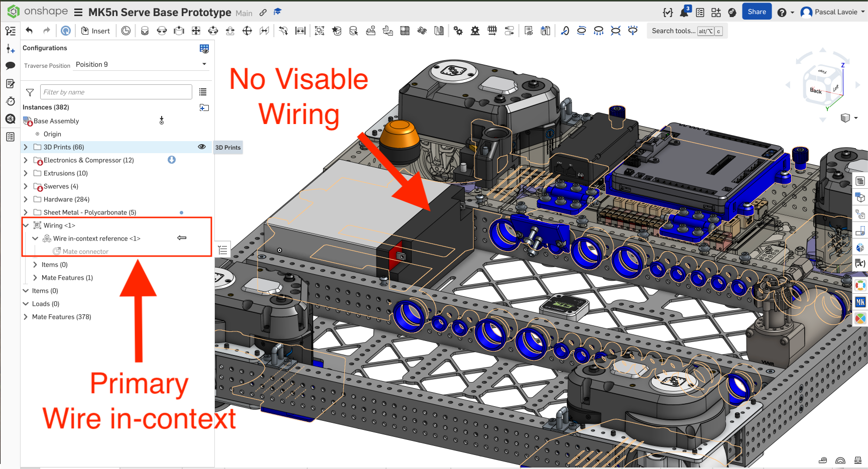Viewport: 868px width, 469px height.
Task: Select the Fastened mate tool
Action: pyautogui.click(x=145, y=31)
